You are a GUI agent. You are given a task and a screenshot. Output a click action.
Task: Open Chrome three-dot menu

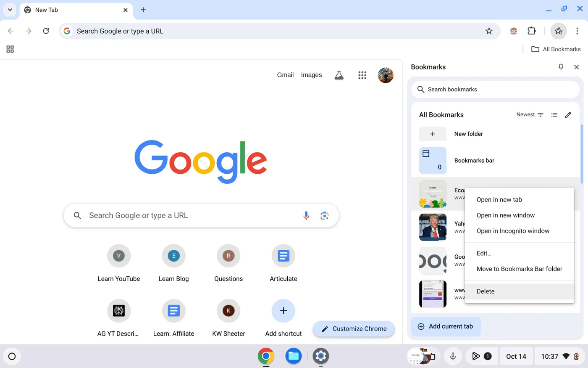tap(577, 31)
